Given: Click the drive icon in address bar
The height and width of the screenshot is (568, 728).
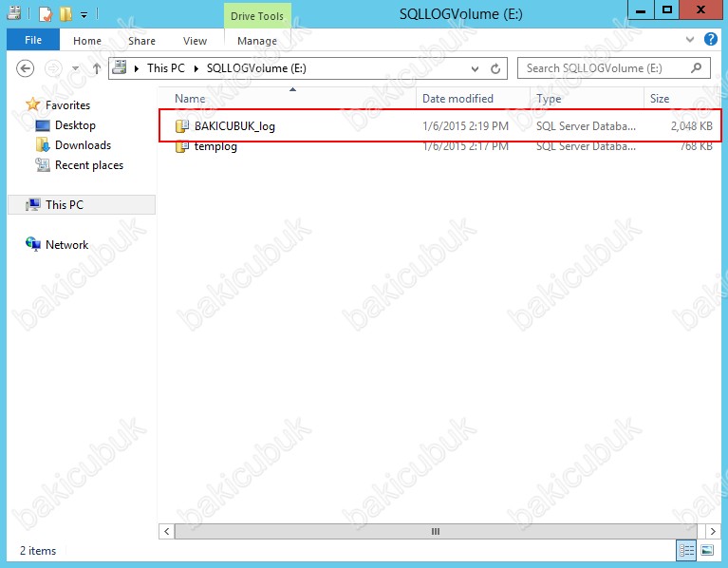Looking at the screenshot, I should point(120,67).
